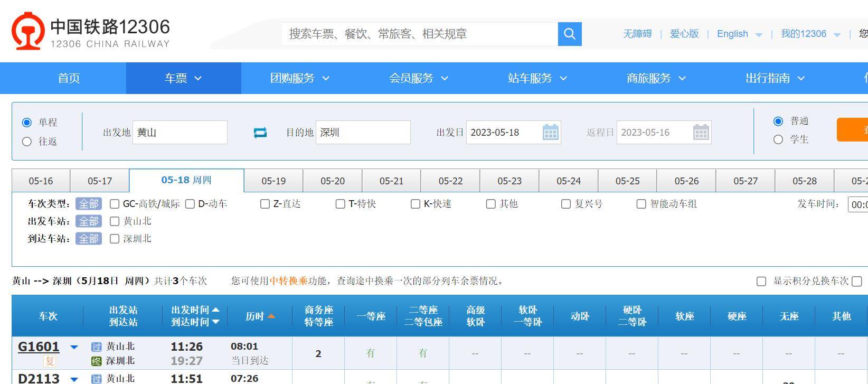The width and height of the screenshot is (868, 384).
Task: Sort by duration using 历时 arrow
Action: pyautogui.click(x=271, y=316)
